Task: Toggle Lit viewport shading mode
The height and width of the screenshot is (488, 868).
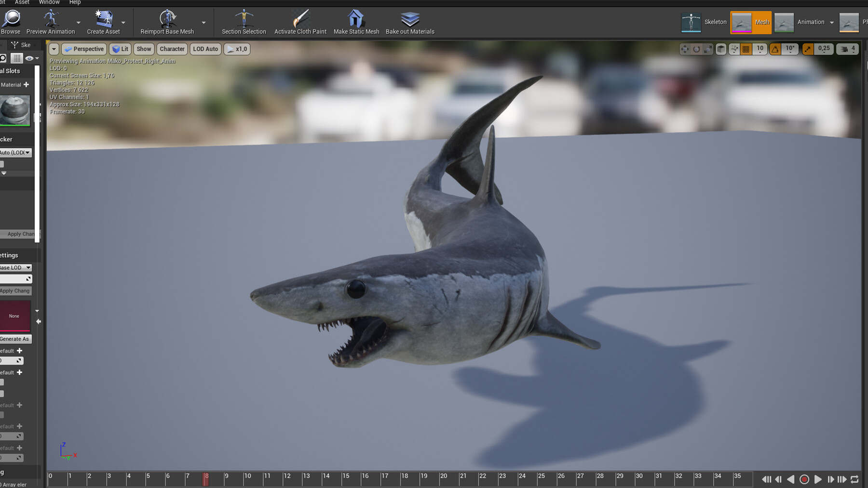Action: (120, 49)
